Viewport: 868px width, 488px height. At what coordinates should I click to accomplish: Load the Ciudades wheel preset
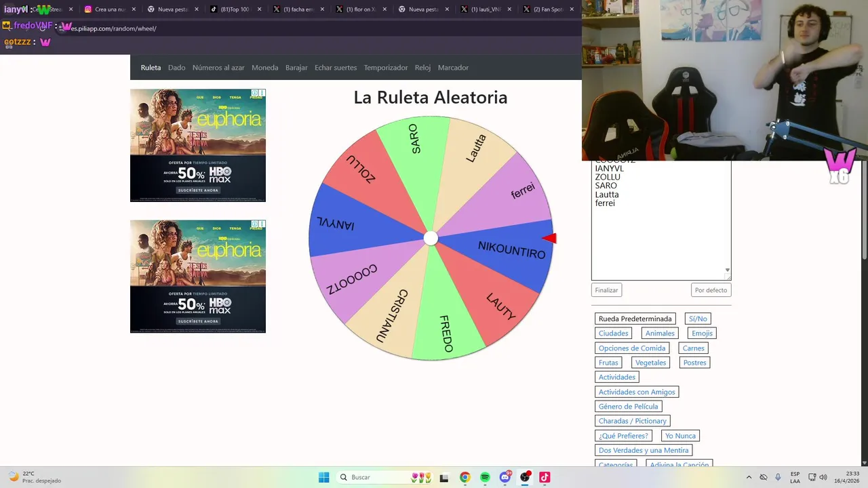click(613, 333)
